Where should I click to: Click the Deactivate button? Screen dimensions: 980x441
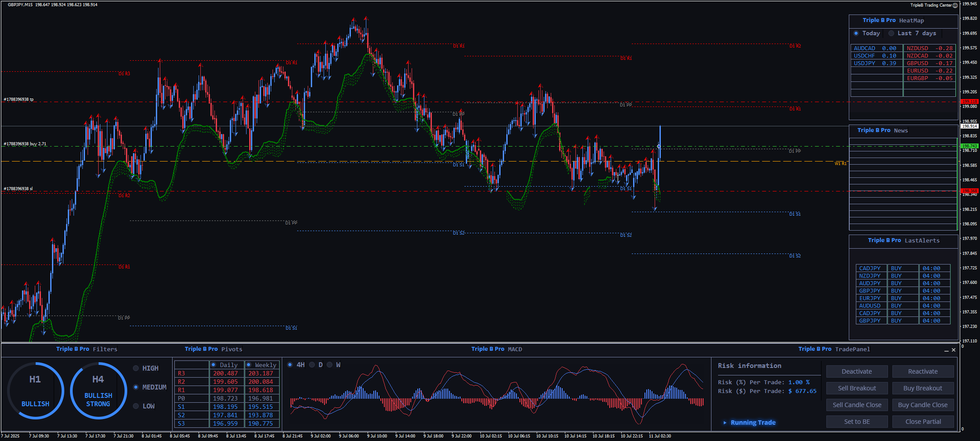(x=857, y=371)
